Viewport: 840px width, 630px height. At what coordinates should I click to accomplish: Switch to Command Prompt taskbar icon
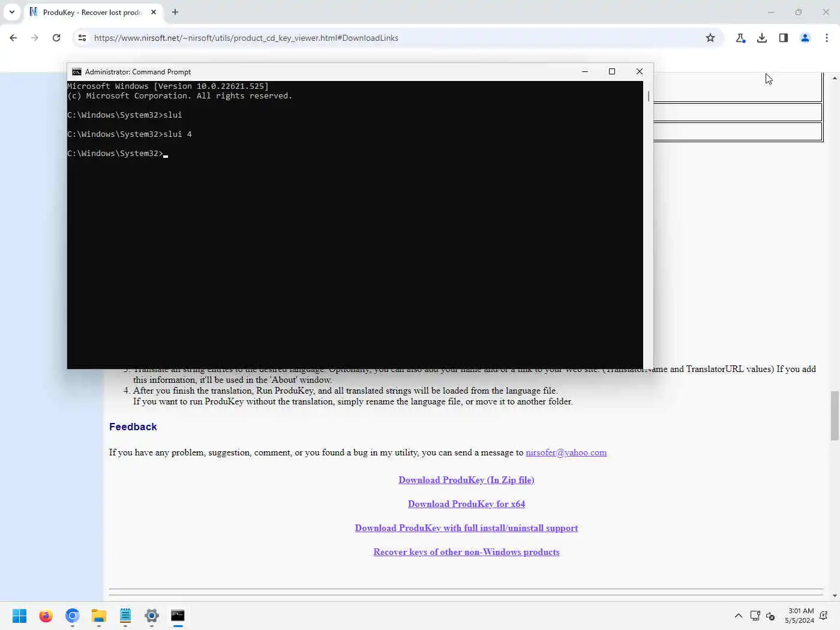click(178, 616)
